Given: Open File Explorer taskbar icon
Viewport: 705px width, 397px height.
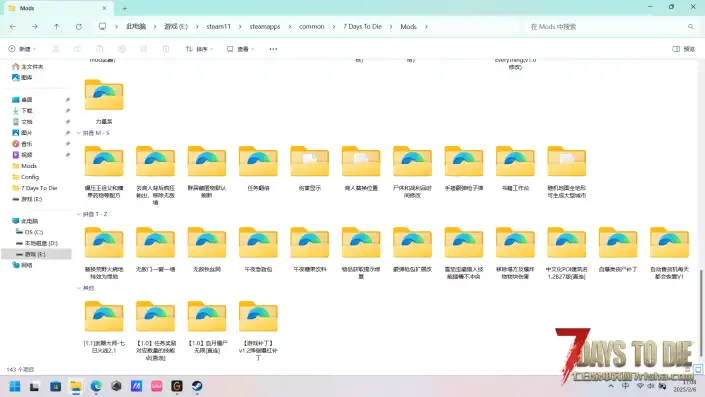Looking at the screenshot, I should coord(76,386).
